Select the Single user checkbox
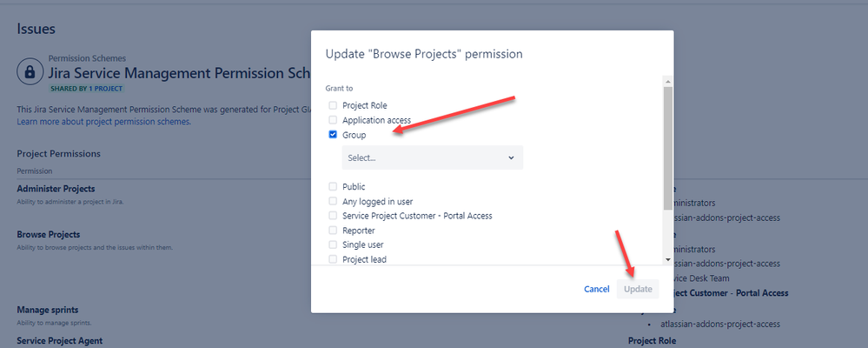Viewport: 868px width, 348px height. click(333, 244)
